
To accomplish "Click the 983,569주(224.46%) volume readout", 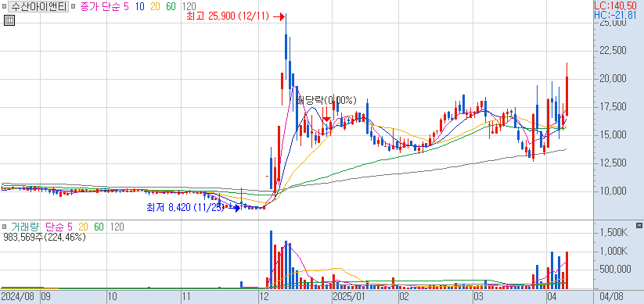I will pyautogui.click(x=45, y=237).
